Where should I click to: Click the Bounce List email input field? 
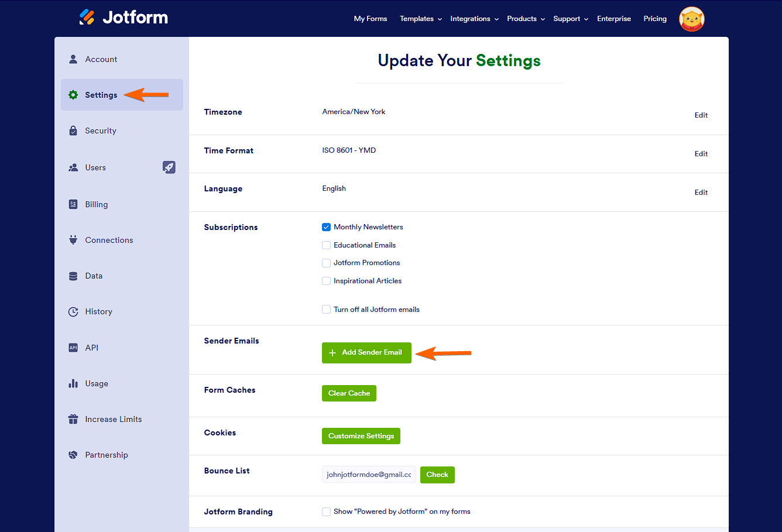(369, 475)
